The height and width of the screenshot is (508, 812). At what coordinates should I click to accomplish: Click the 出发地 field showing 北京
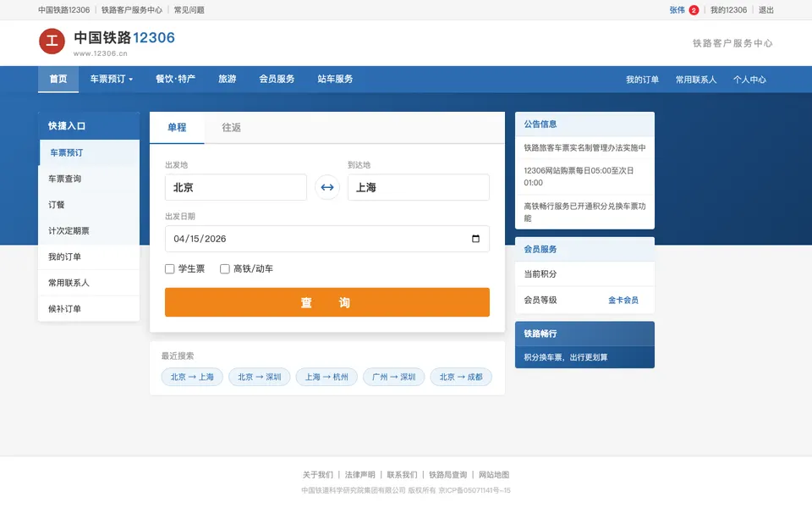pyautogui.click(x=236, y=187)
